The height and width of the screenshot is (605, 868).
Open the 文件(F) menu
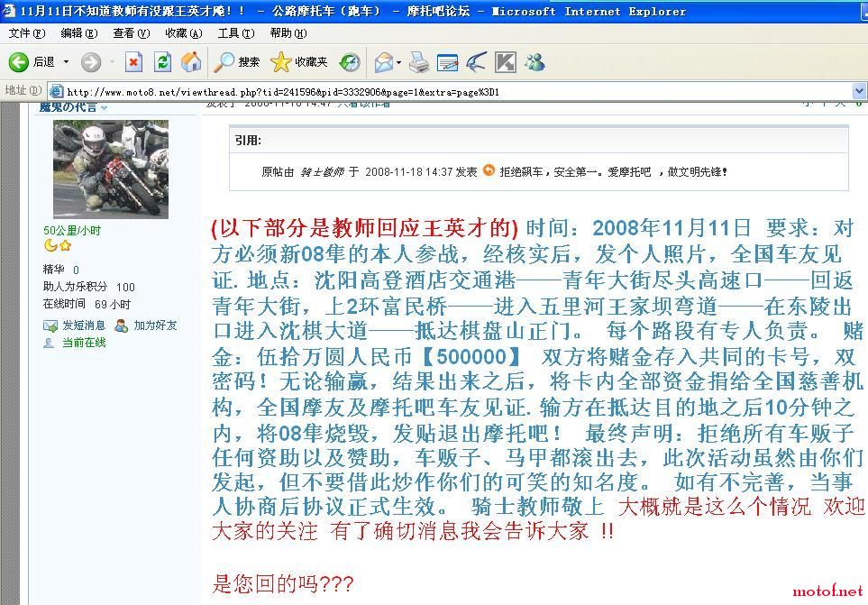[x=26, y=33]
